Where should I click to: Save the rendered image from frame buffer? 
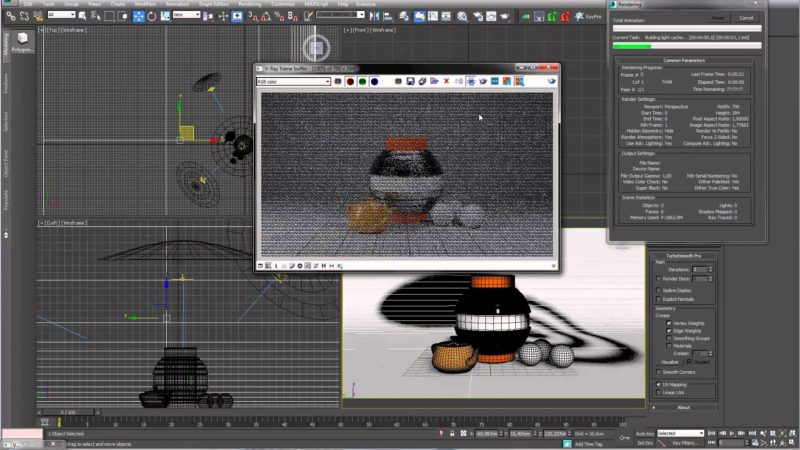pos(410,81)
